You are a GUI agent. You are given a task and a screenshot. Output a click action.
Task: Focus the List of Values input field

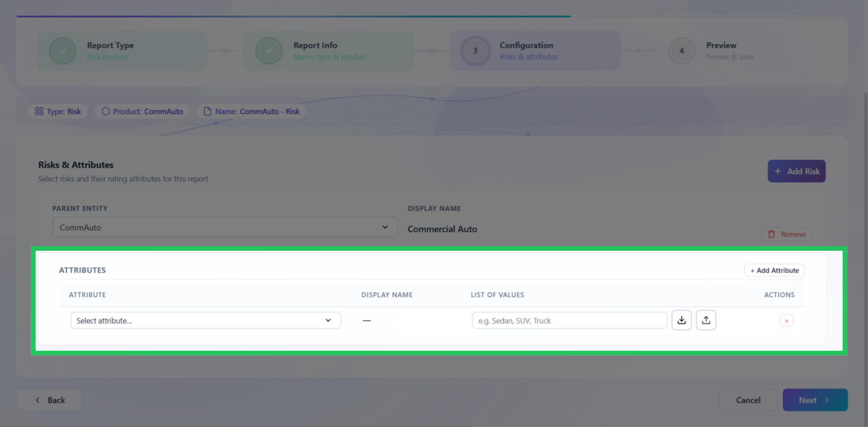coord(570,320)
